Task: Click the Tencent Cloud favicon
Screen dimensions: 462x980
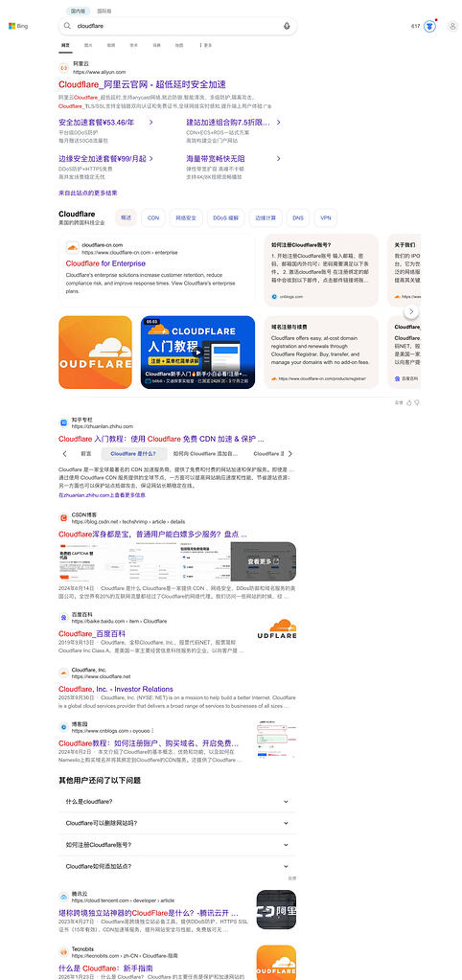Action: click(x=64, y=897)
